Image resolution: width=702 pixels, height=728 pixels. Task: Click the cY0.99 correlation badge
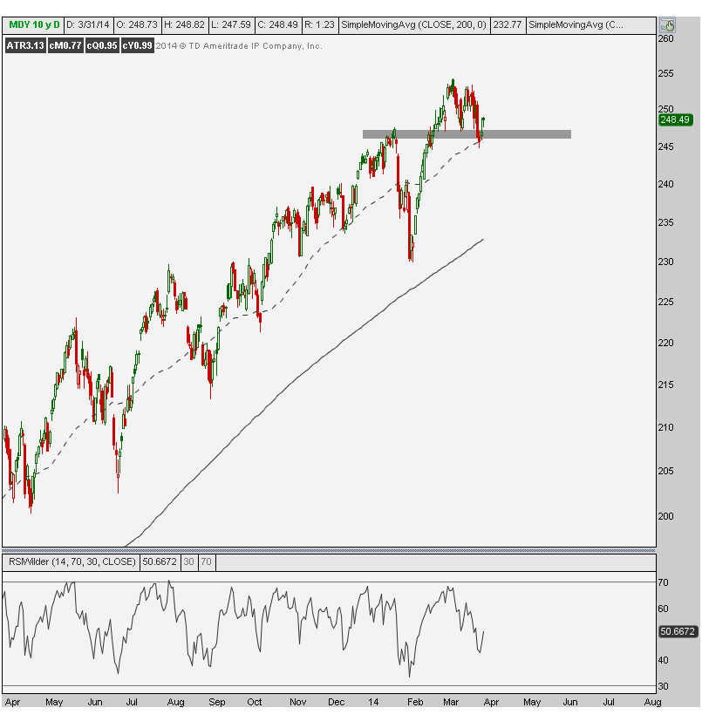tap(137, 45)
